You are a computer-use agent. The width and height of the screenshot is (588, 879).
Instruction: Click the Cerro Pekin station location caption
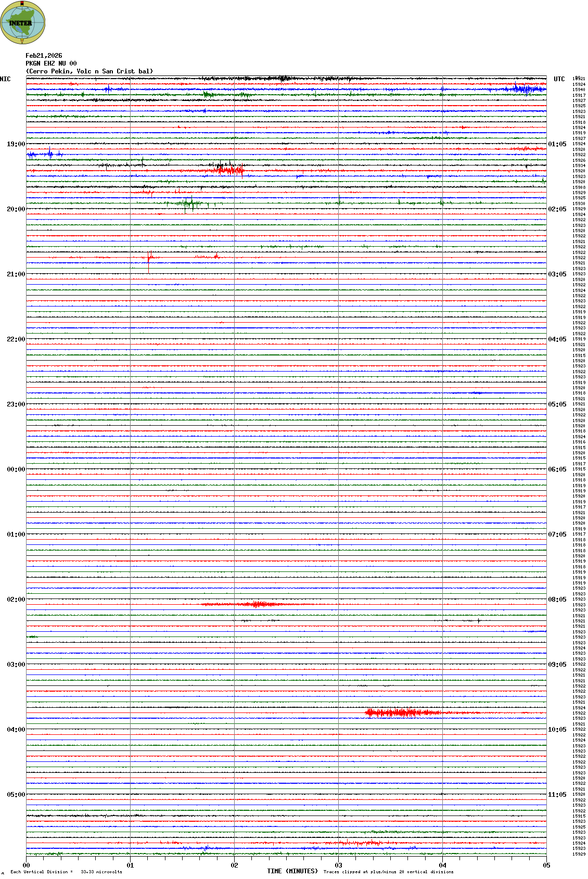click(x=90, y=71)
